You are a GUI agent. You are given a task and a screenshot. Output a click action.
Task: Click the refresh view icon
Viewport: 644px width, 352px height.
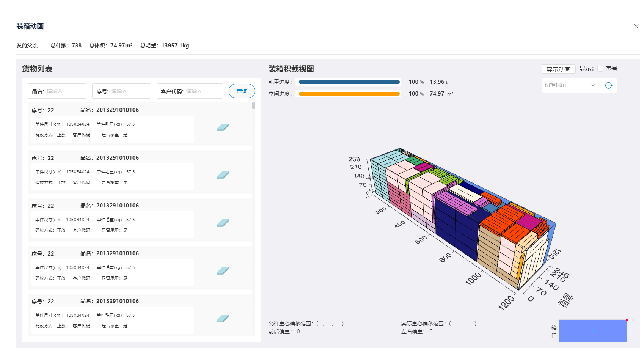608,85
